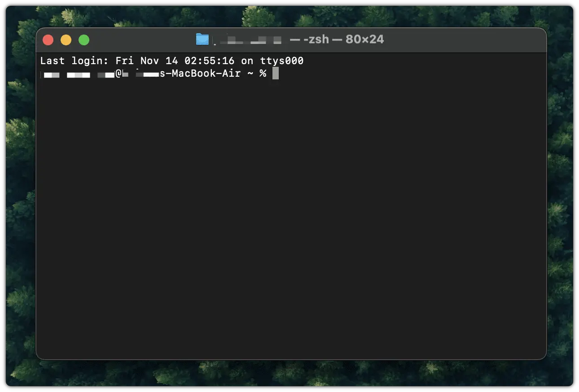Click the block cursor at the prompt
This screenshot has height=392, width=579.
pyautogui.click(x=276, y=74)
